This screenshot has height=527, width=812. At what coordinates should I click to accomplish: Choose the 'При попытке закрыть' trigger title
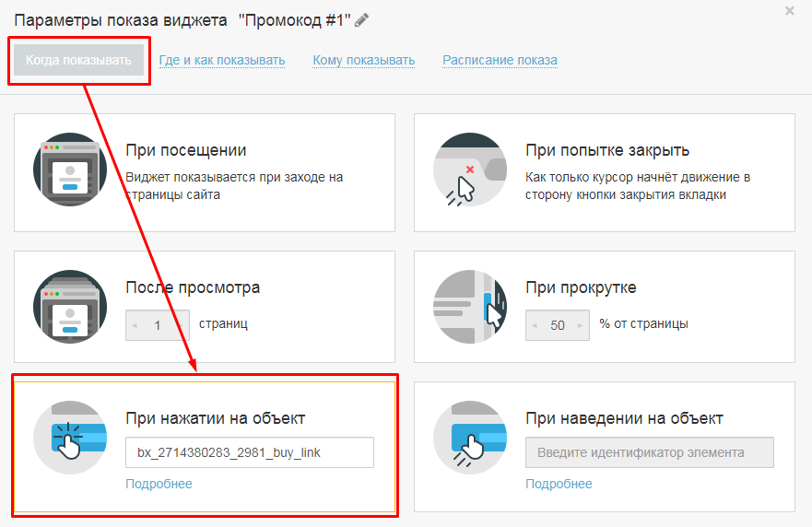607,150
